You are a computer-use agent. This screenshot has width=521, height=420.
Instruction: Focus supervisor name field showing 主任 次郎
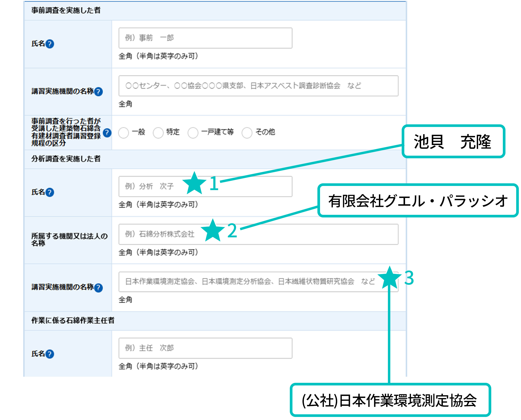tap(205, 348)
